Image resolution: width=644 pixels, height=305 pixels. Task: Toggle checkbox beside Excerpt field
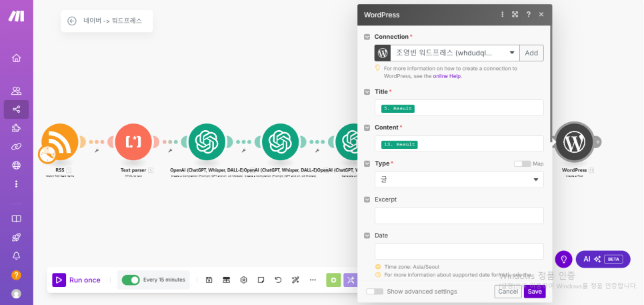point(367,200)
